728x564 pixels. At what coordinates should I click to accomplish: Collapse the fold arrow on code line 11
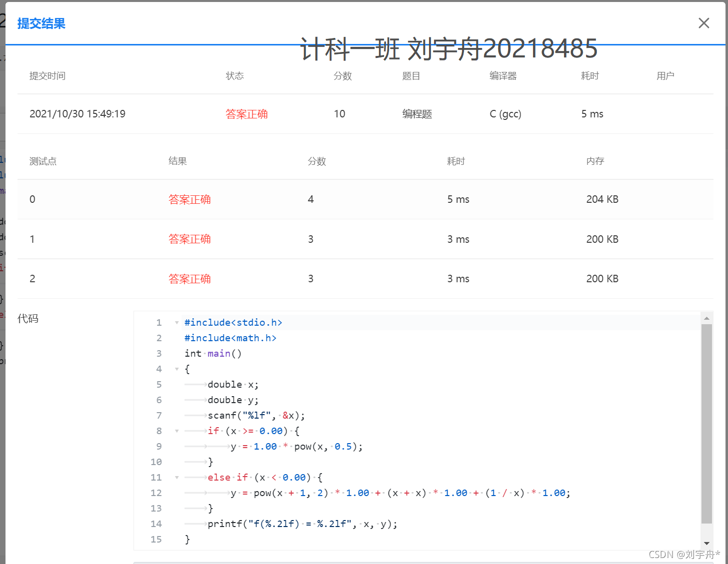click(x=176, y=478)
